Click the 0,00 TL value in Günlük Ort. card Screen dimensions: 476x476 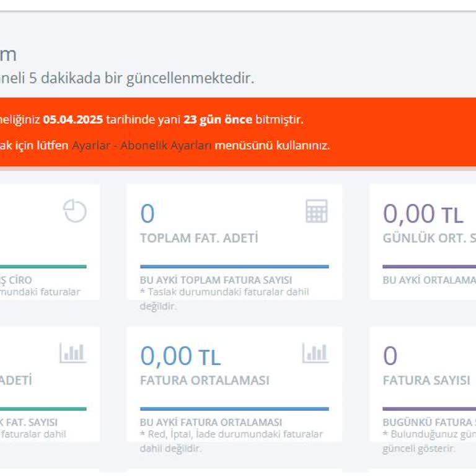pyautogui.click(x=423, y=214)
